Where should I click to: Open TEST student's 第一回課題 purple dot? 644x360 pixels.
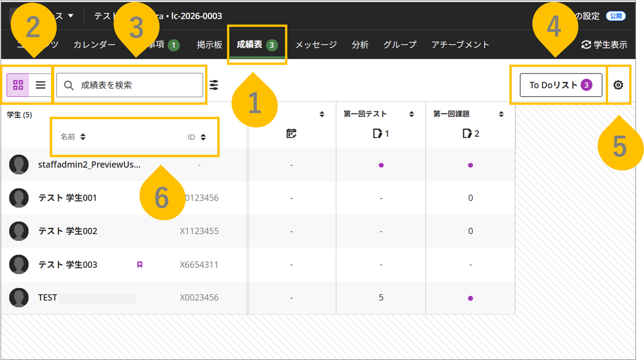470,298
